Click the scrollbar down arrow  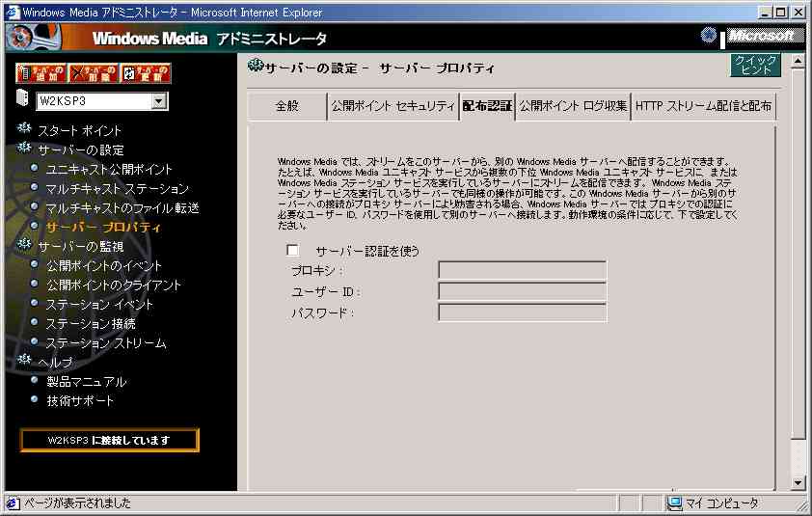click(x=798, y=483)
